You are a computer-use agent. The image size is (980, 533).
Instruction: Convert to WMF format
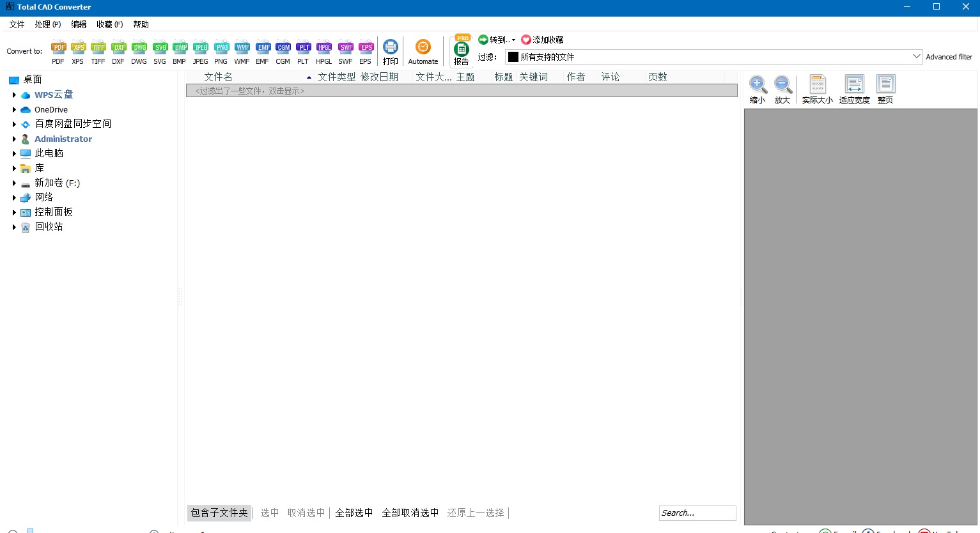pyautogui.click(x=242, y=52)
